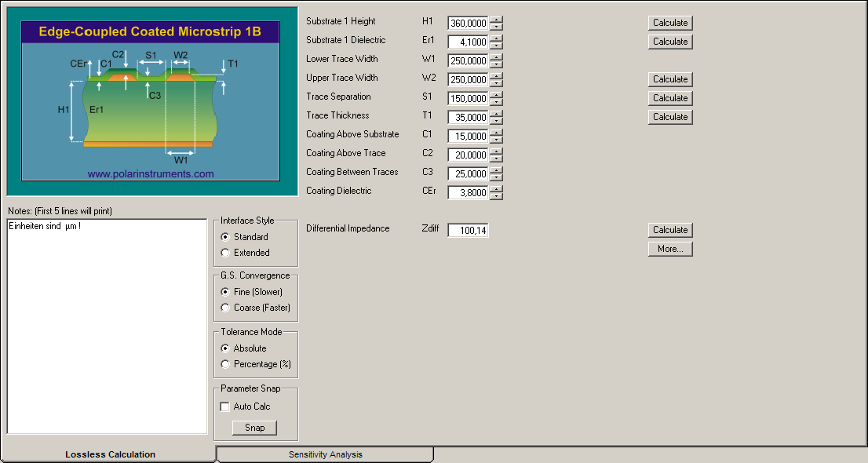The image size is (868, 463).
Task: Focus the Upper Trace Width W2 field
Action: pyautogui.click(x=469, y=80)
